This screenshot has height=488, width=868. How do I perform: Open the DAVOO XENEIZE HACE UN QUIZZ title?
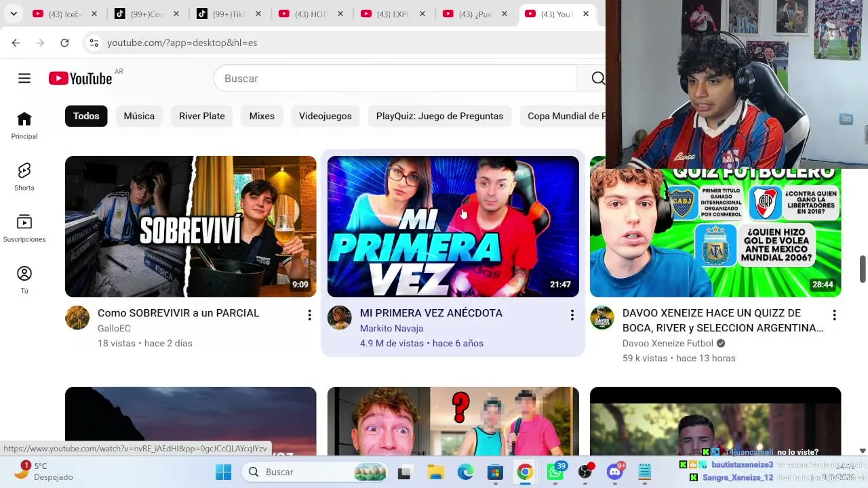723,321
